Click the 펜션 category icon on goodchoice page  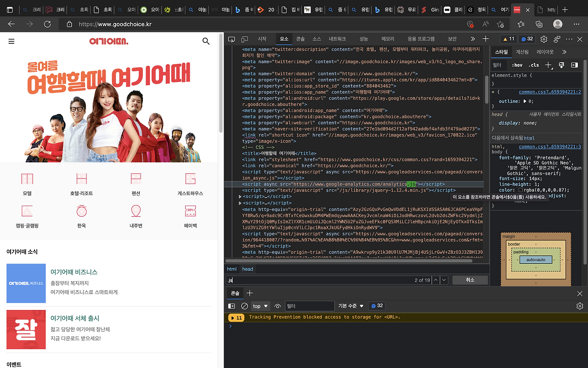coord(136,179)
